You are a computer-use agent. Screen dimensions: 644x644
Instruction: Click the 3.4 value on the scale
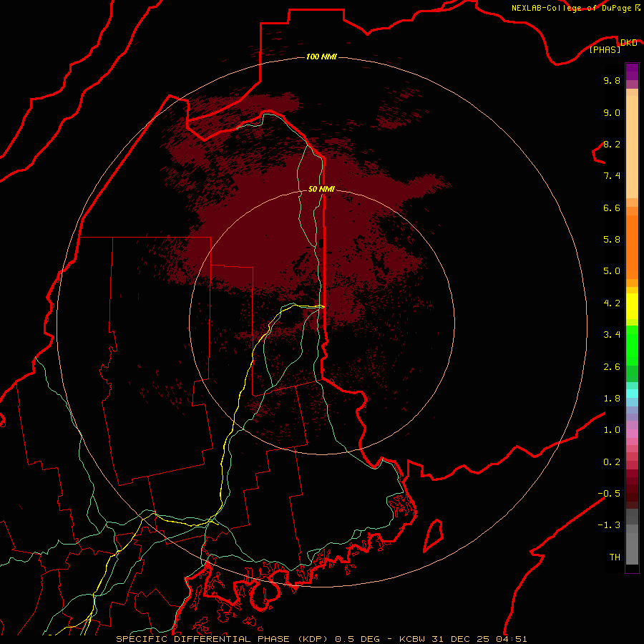click(612, 335)
